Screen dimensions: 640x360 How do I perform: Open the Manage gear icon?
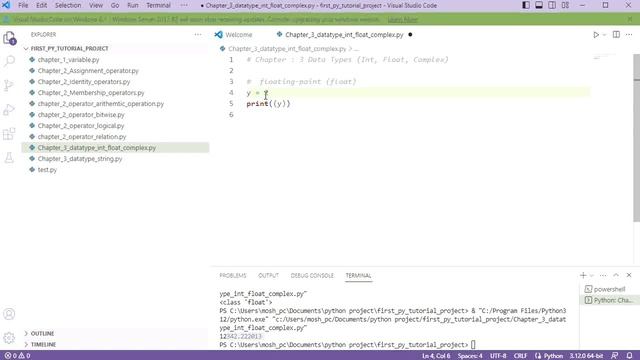(9, 338)
